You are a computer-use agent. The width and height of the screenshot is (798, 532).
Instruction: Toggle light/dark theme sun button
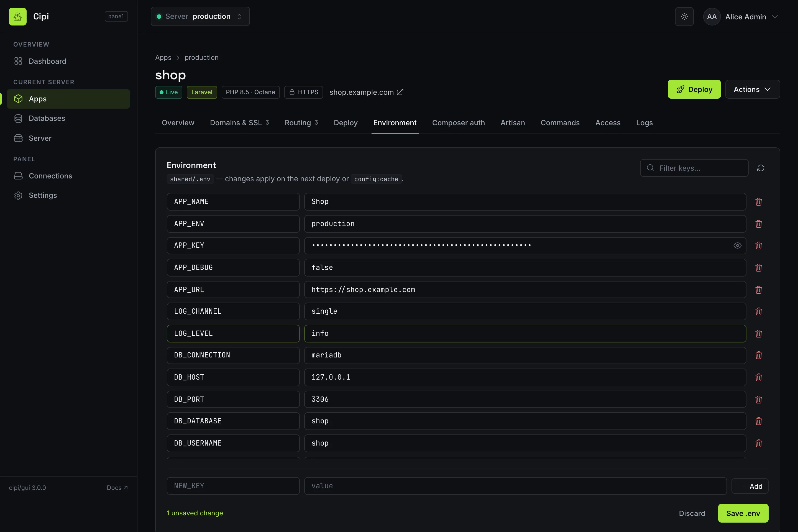(684, 16)
